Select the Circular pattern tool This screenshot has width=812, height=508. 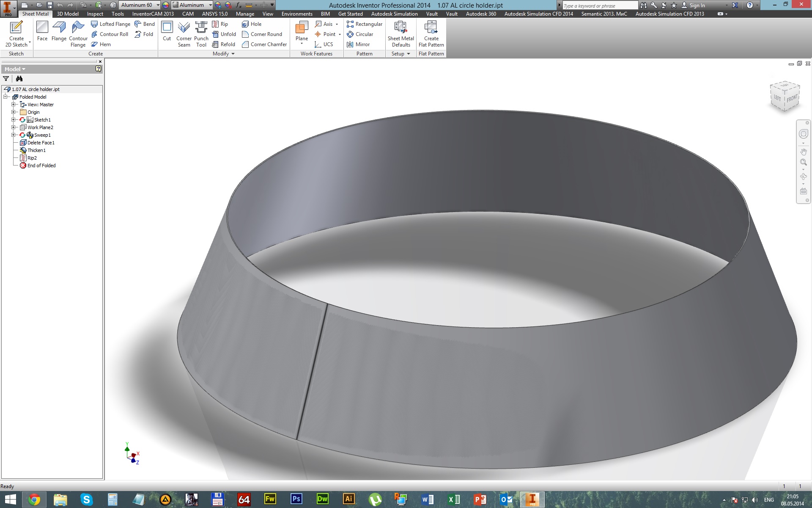[360, 34]
